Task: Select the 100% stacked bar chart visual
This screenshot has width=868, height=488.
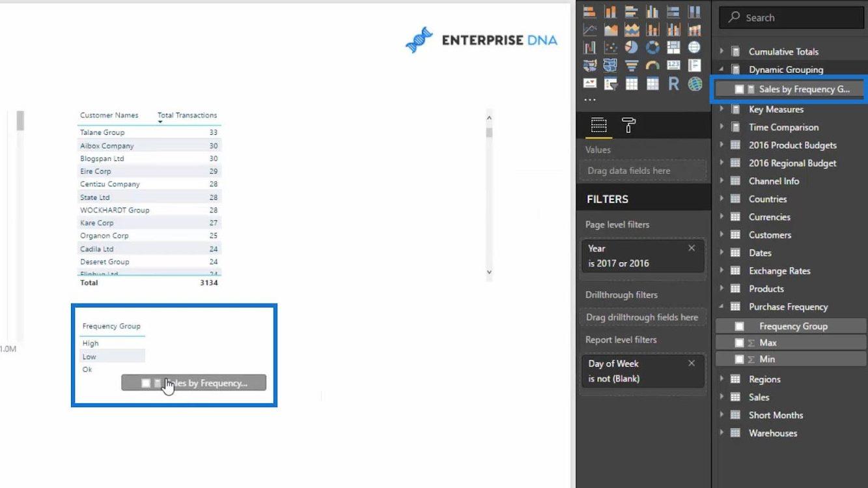Action: coord(673,12)
